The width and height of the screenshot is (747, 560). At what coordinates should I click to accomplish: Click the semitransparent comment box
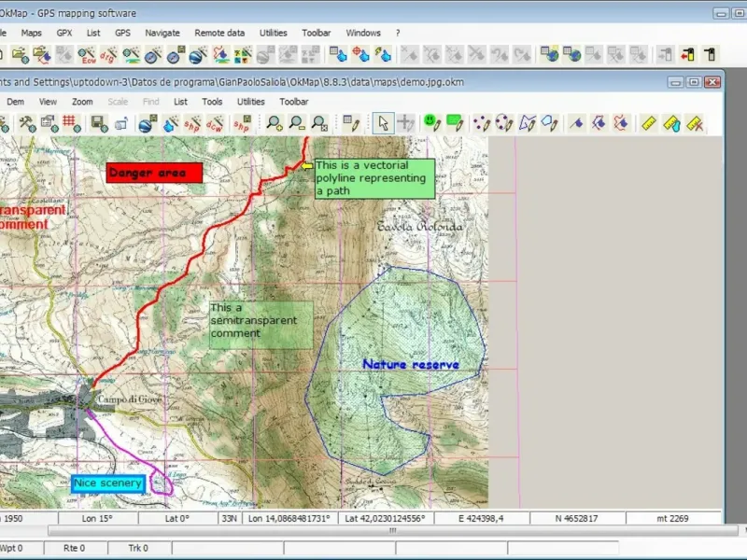coord(261,325)
